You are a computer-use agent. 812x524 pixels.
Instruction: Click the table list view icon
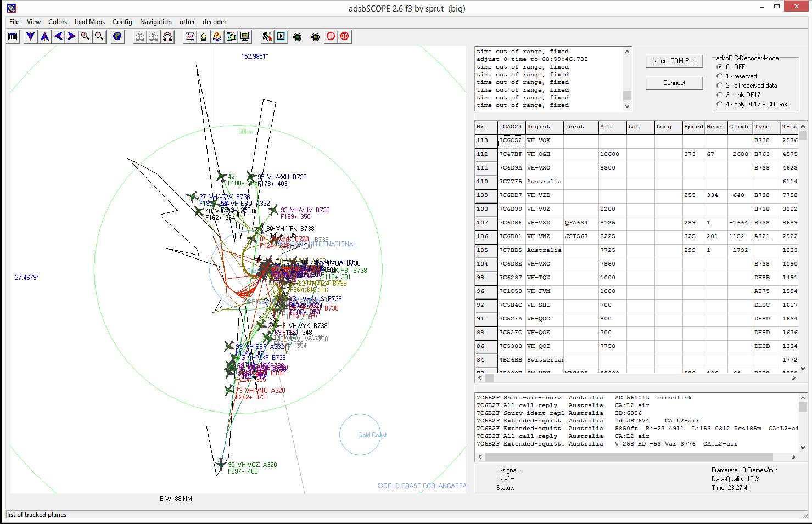coord(13,37)
